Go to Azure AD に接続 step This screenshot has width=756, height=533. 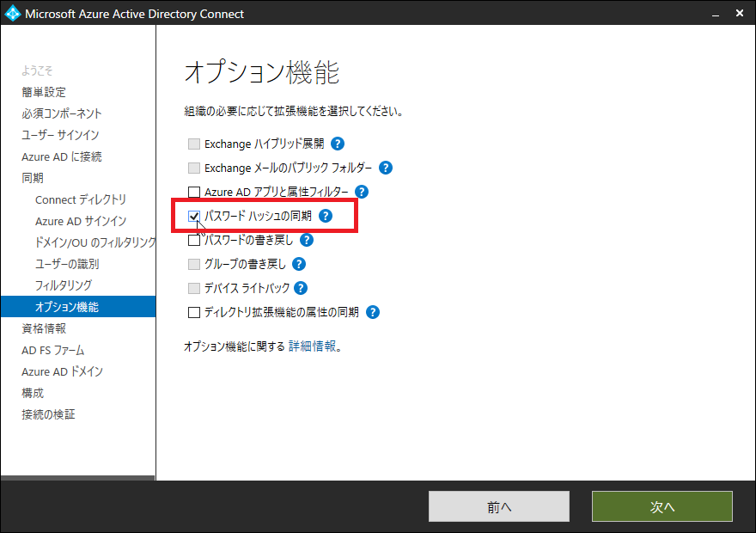pyautogui.click(x=62, y=156)
